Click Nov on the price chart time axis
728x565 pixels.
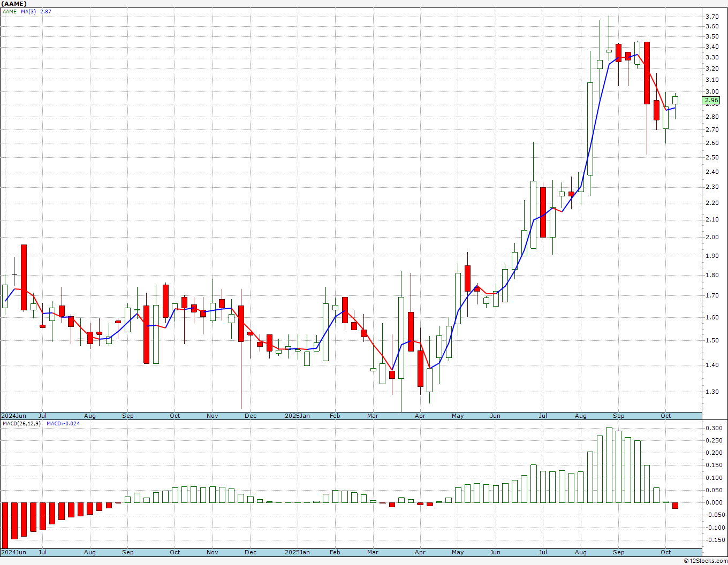pyautogui.click(x=213, y=416)
